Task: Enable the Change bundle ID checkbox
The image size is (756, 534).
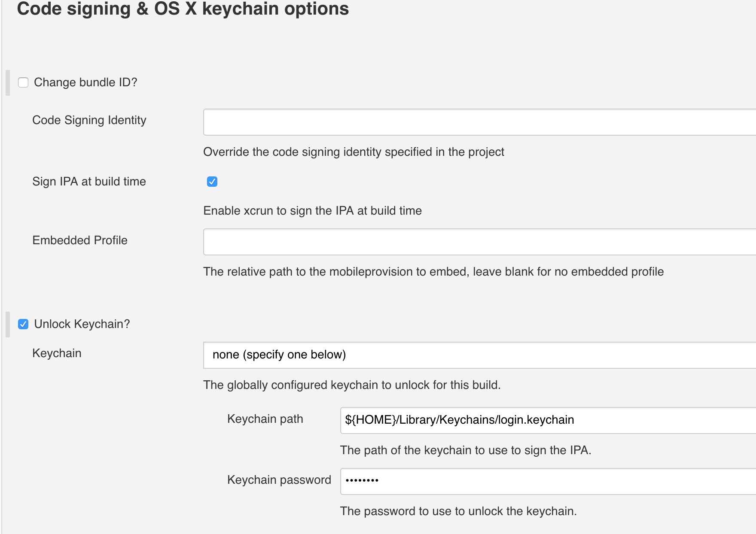Action: [23, 82]
